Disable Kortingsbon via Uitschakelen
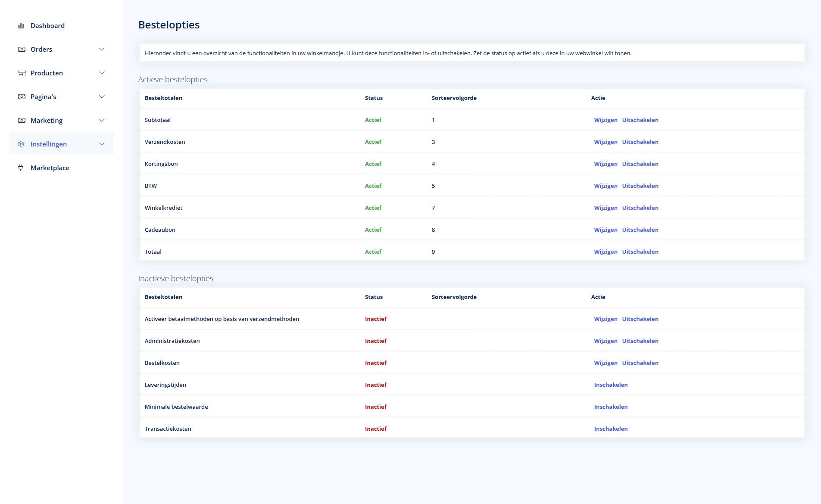821x504 pixels. (640, 164)
